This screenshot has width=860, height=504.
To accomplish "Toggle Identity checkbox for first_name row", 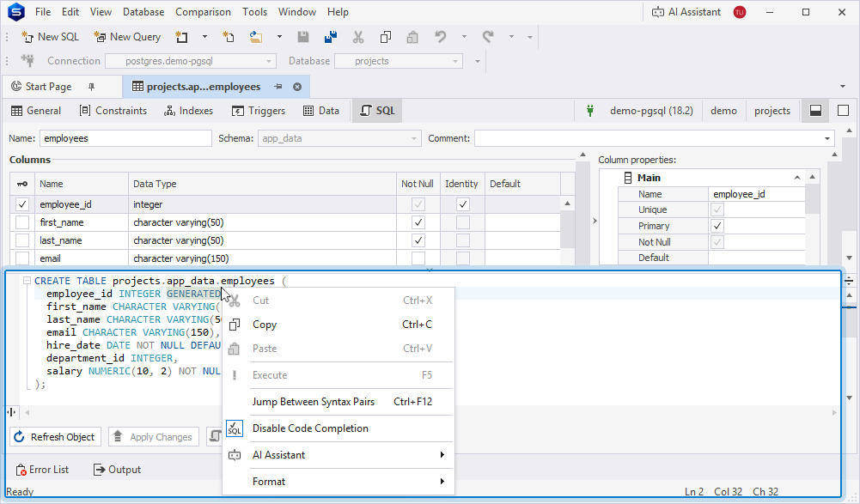I will coord(463,222).
